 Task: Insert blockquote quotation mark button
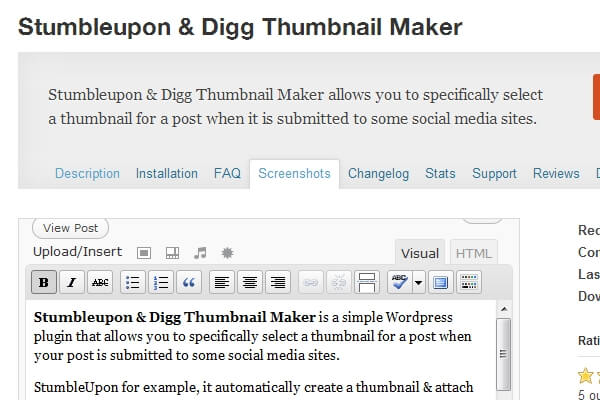click(189, 282)
